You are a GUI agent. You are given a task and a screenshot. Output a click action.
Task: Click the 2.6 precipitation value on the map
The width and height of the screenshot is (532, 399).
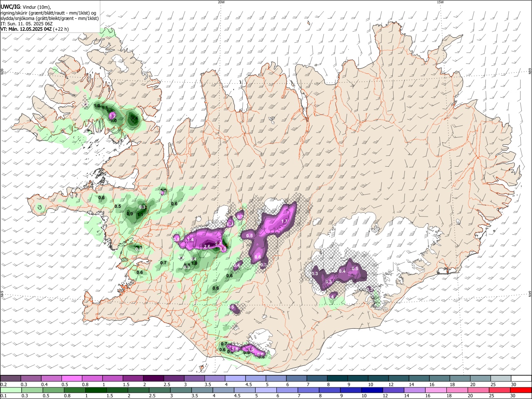[x=208, y=246]
